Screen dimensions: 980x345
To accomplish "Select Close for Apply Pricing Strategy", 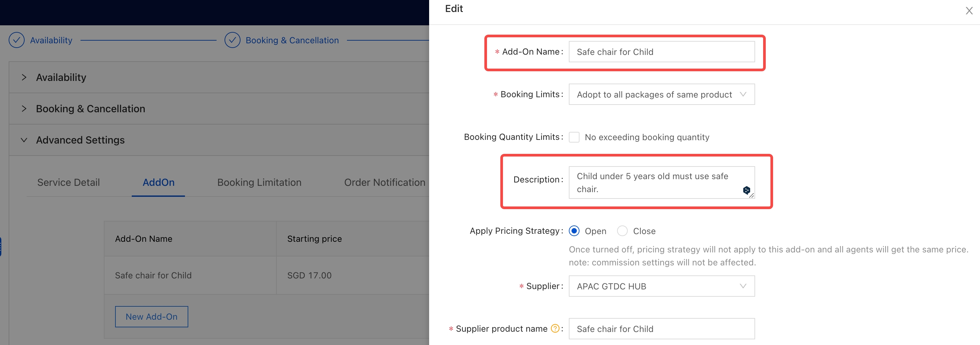I will [x=622, y=231].
